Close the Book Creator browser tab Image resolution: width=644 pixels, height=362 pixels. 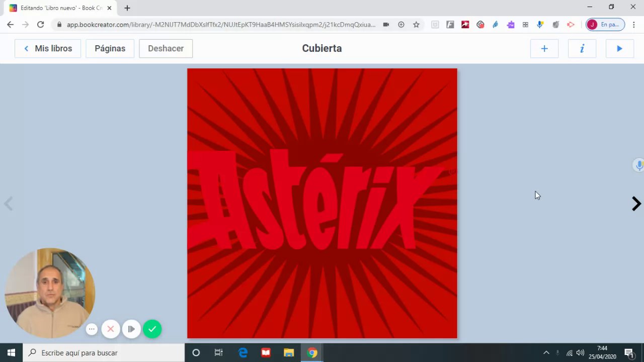(x=109, y=8)
